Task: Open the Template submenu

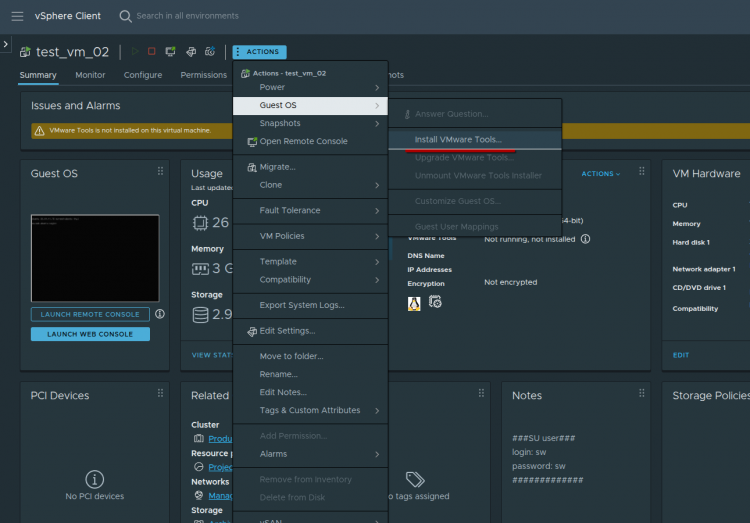Action: pos(310,262)
